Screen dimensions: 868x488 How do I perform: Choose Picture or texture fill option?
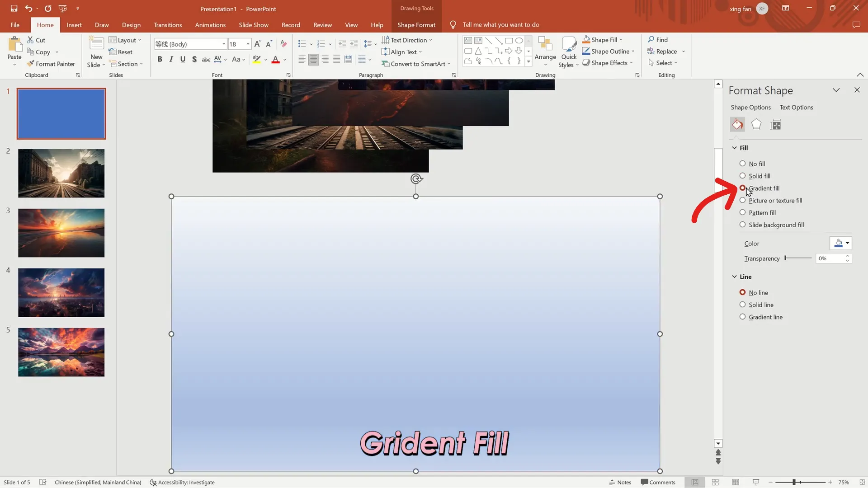(x=742, y=200)
